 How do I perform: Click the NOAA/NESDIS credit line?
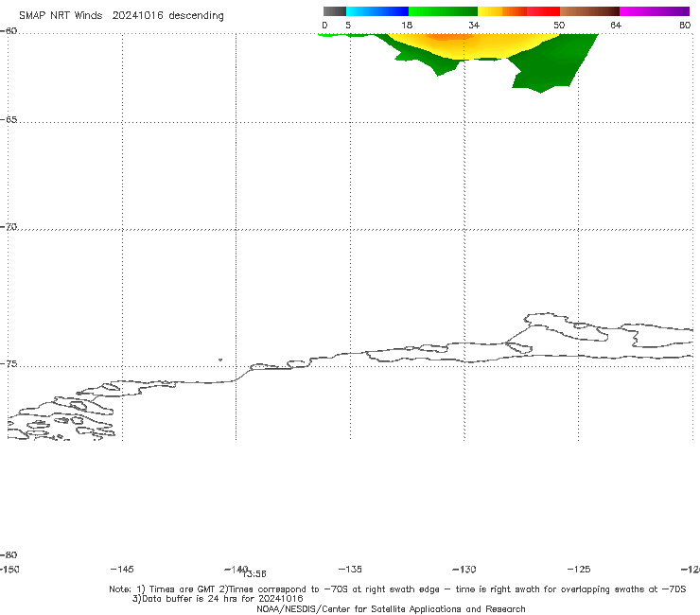391,608
